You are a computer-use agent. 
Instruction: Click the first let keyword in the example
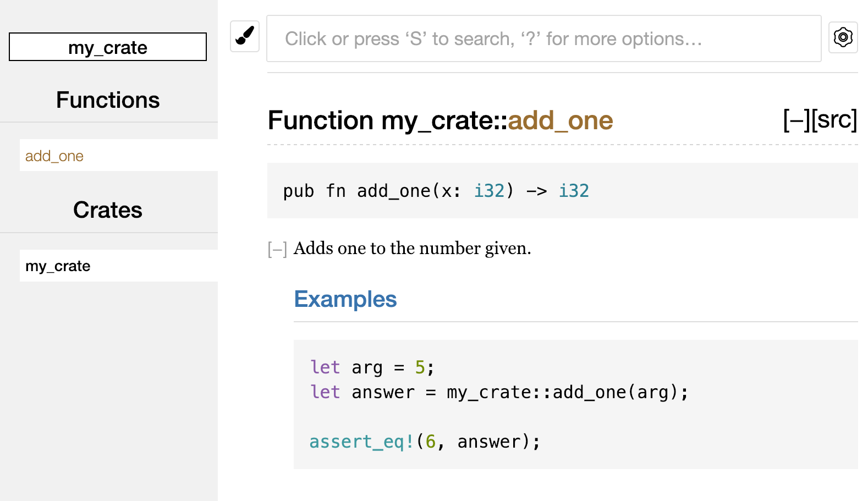point(325,367)
